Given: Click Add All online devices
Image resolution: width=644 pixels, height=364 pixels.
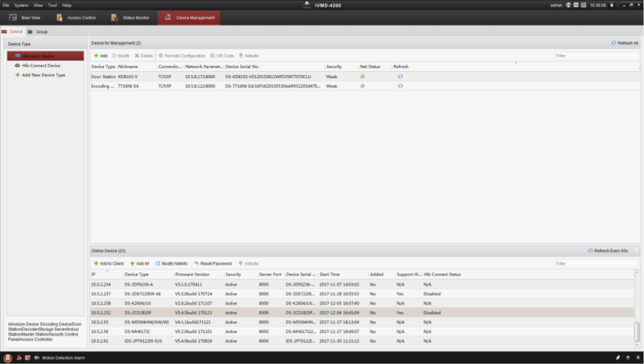Looking at the screenshot, I should coord(139,264).
